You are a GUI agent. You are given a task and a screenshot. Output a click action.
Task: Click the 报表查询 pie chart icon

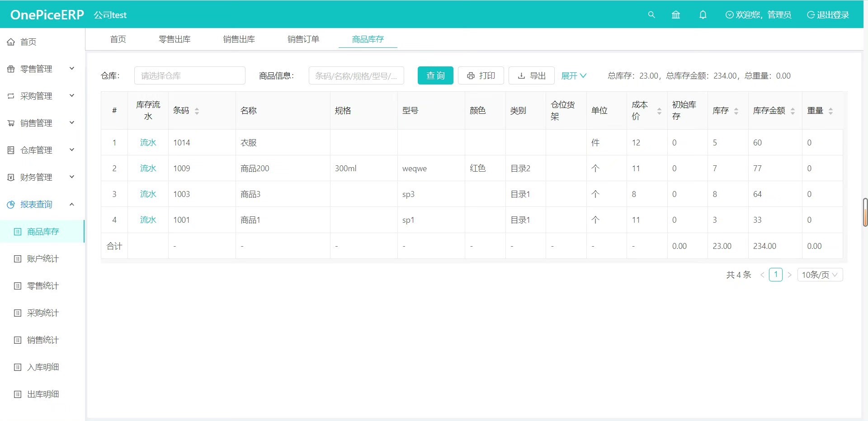(11, 205)
